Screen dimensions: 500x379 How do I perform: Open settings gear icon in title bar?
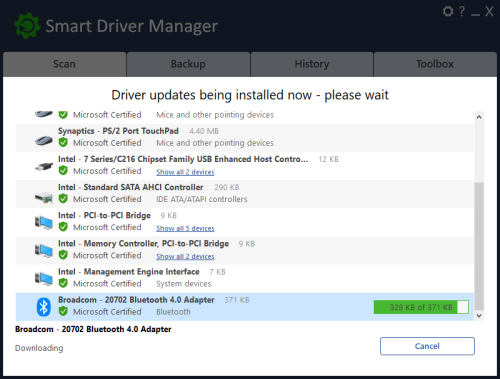click(448, 12)
